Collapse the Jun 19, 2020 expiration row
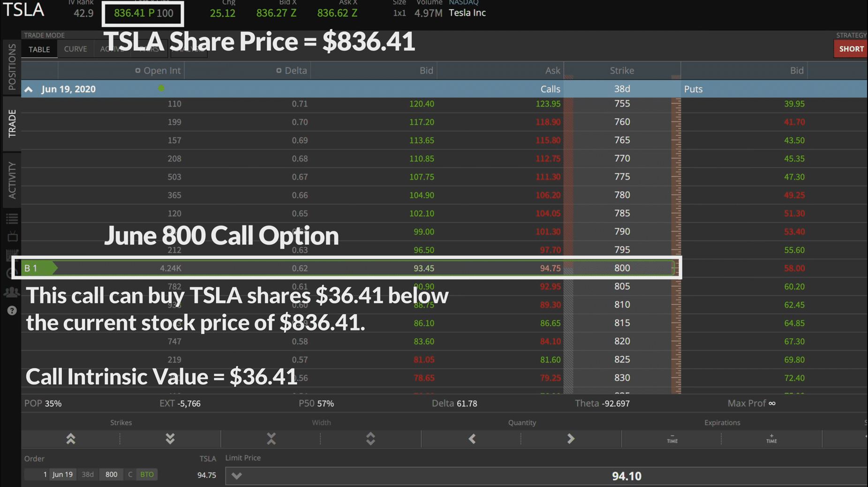868x487 pixels. click(29, 89)
